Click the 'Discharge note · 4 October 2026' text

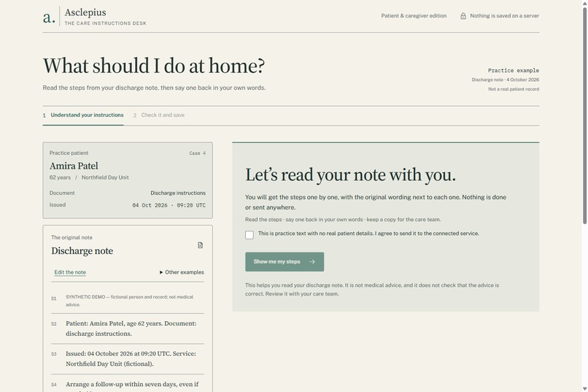click(x=505, y=80)
